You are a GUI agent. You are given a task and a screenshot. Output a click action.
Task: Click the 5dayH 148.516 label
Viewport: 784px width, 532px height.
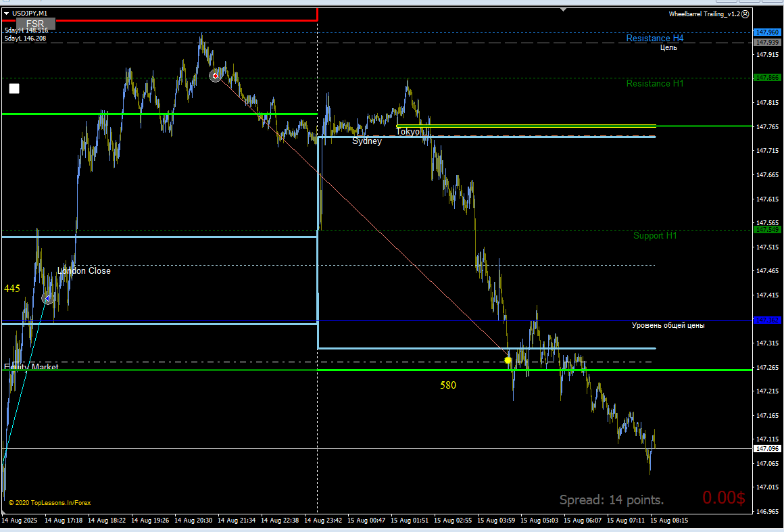pos(26,31)
